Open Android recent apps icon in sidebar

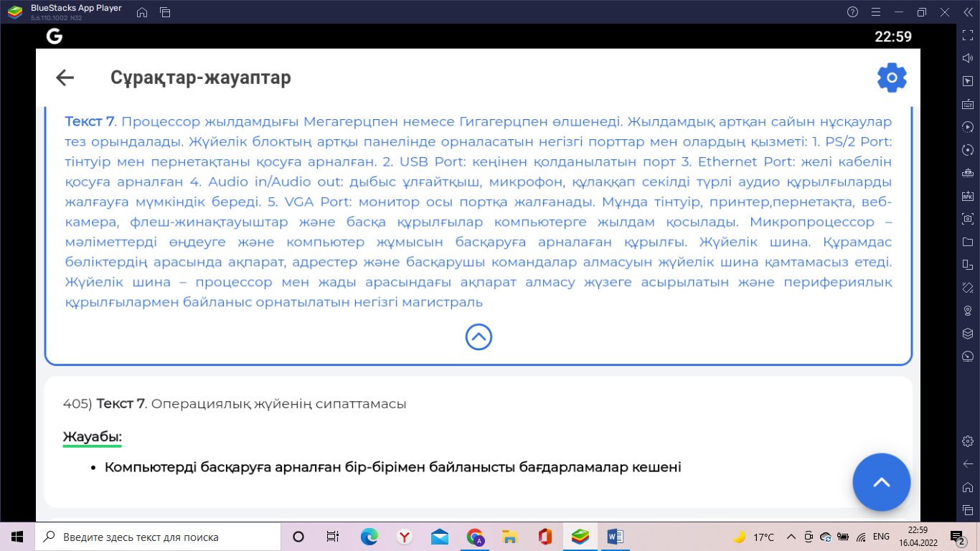click(x=967, y=509)
